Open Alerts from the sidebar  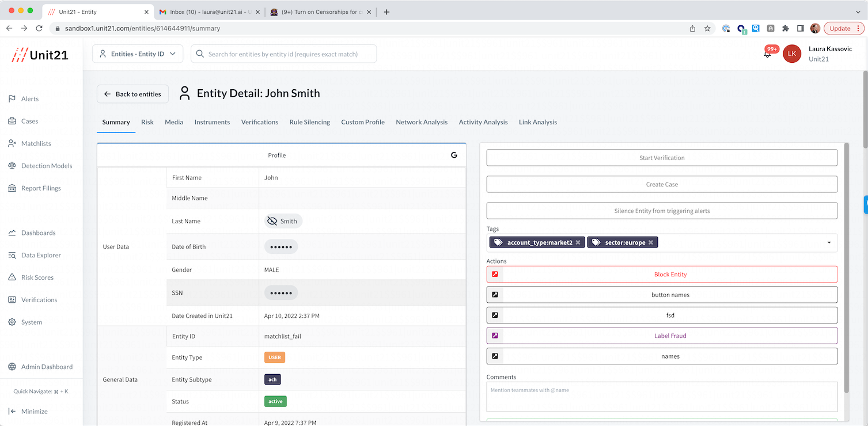tap(29, 99)
